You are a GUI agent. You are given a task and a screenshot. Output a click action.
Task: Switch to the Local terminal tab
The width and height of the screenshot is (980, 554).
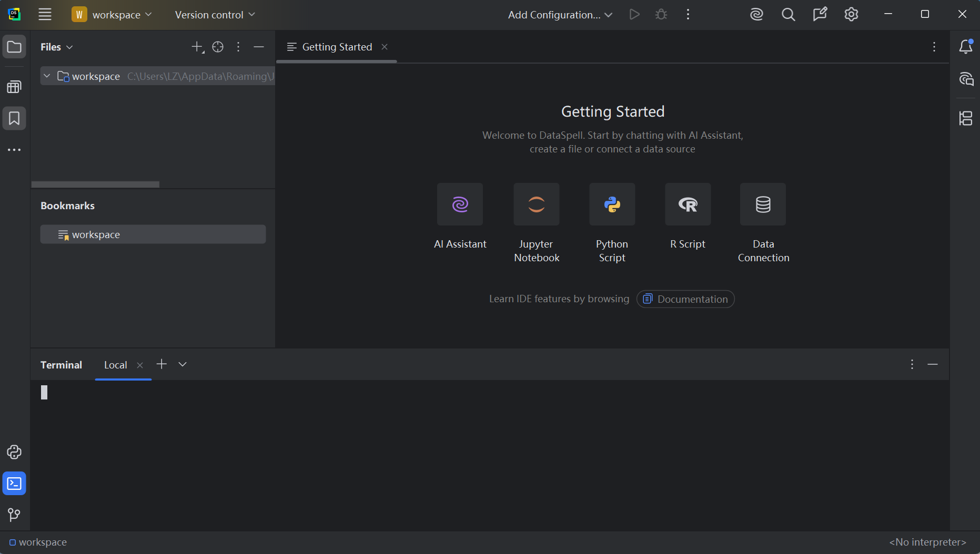click(x=115, y=365)
